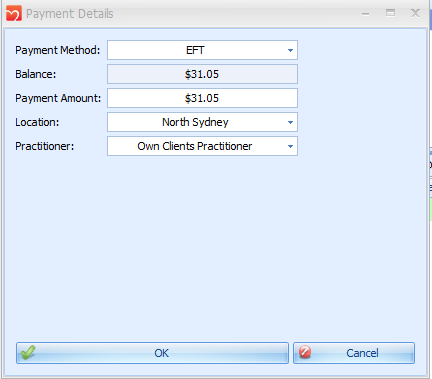This screenshot has width=432, height=379.
Task: Expand the Location dropdown arrow
Action: click(290, 122)
